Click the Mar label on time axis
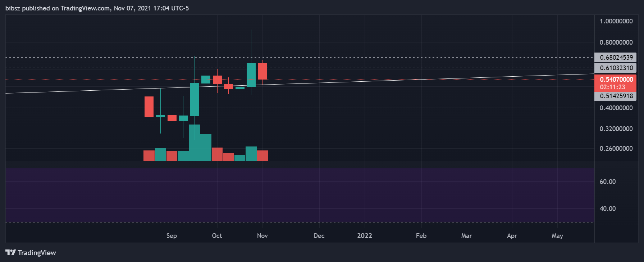The height and width of the screenshot is (262, 644). (x=466, y=236)
